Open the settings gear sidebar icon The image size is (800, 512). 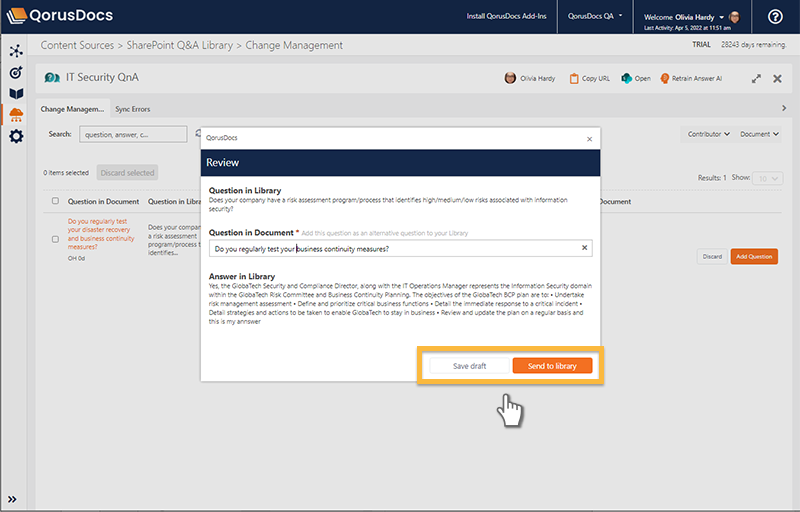point(16,136)
